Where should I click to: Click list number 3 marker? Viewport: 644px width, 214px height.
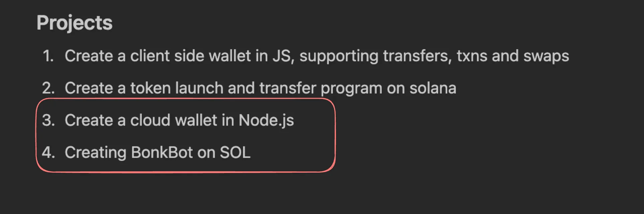pos(48,120)
